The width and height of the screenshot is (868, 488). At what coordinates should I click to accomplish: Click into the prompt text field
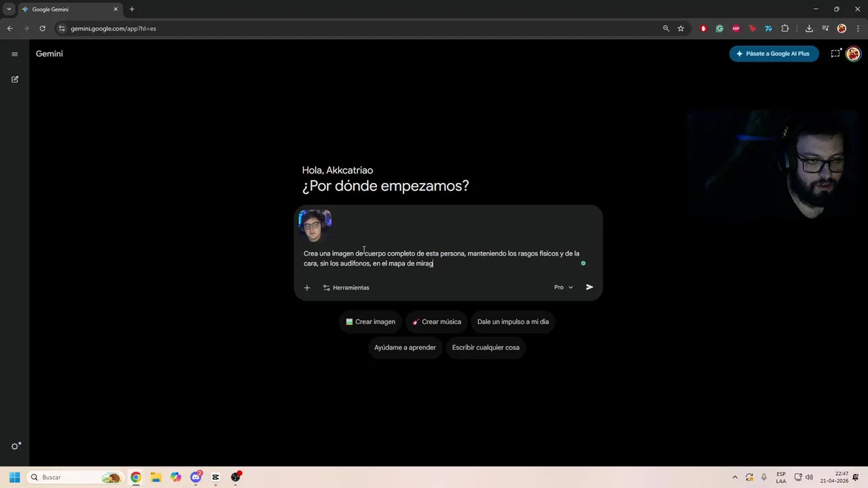coord(441,258)
